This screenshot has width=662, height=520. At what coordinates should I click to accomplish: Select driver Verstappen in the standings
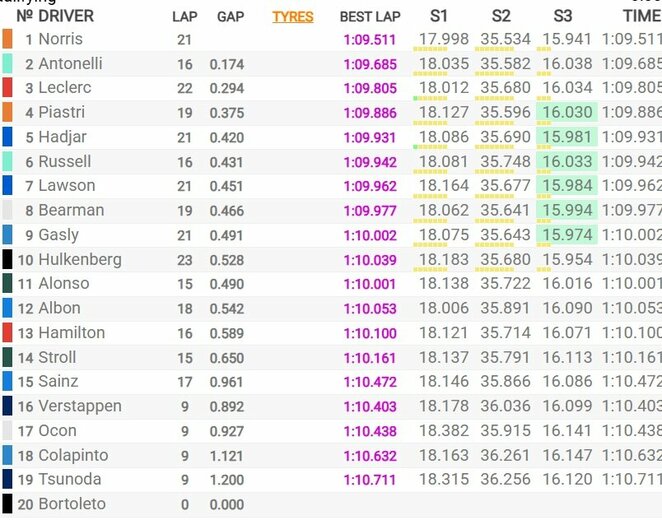point(80,406)
